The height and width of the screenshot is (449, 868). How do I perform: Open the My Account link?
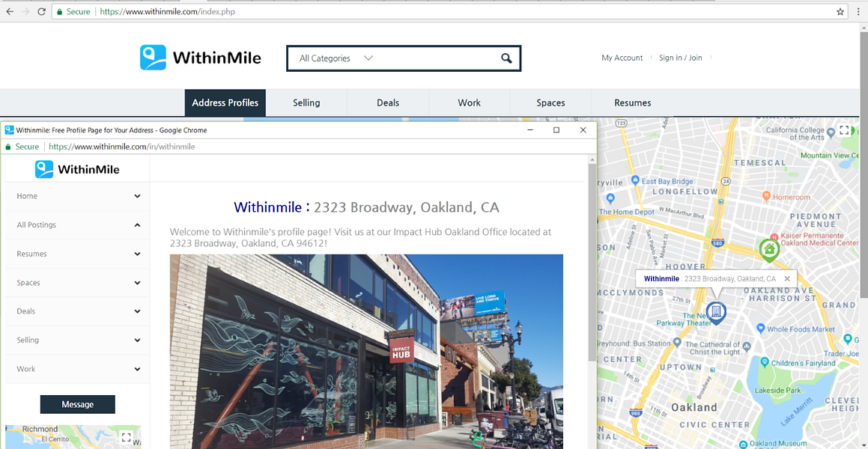click(x=622, y=58)
